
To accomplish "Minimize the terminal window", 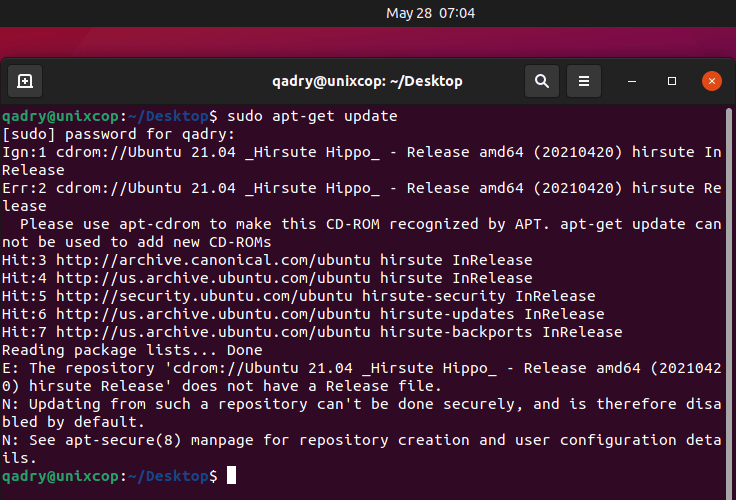I will click(x=632, y=81).
